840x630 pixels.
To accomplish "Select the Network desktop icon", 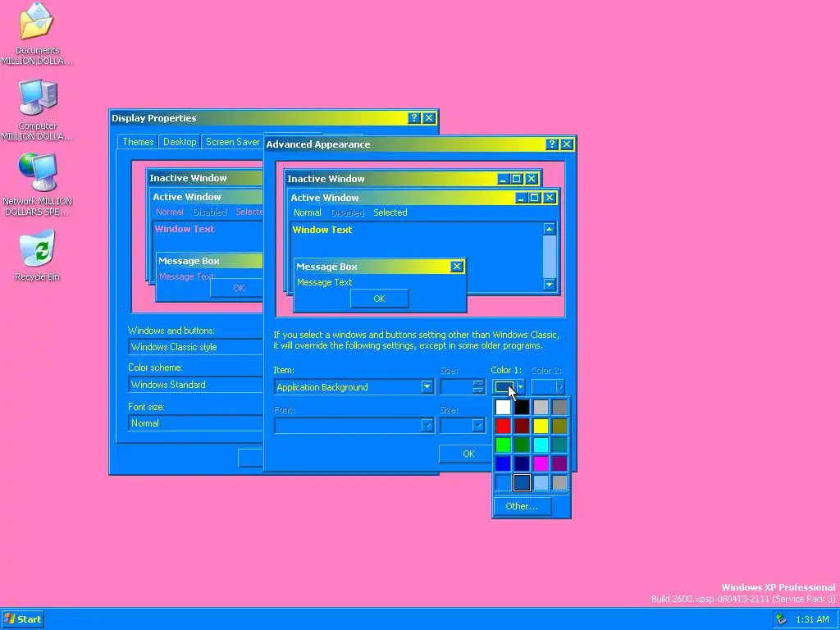I will 36,185.
